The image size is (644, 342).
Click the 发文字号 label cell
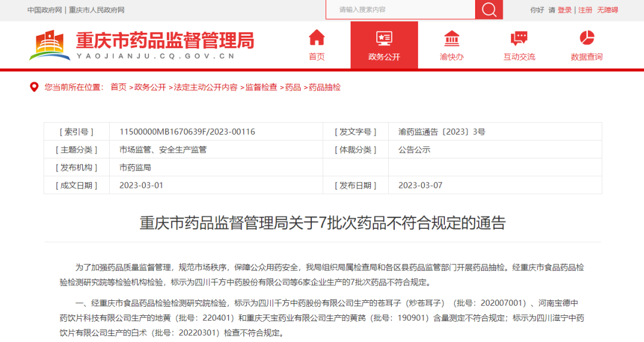point(355,132)
